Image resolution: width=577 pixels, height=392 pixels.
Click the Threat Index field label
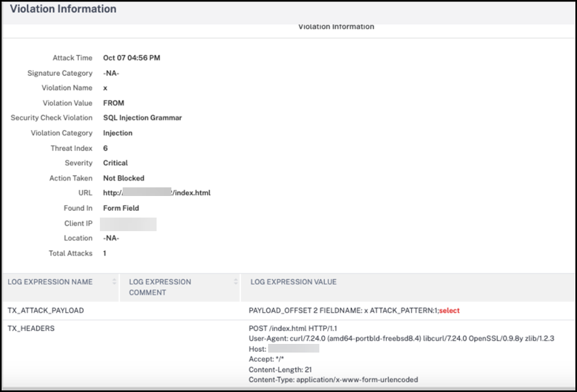[x=72, y=149]
